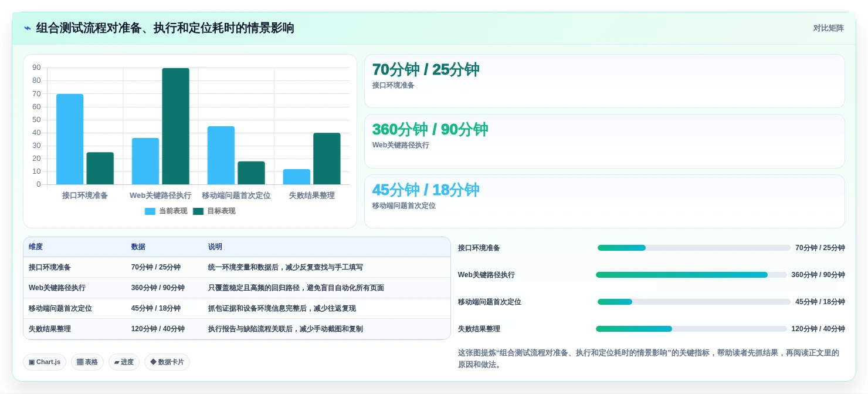The image size is (868, 394).
Task: Click the light blue Web关键路径执行 chart bar
Action: 145,161
